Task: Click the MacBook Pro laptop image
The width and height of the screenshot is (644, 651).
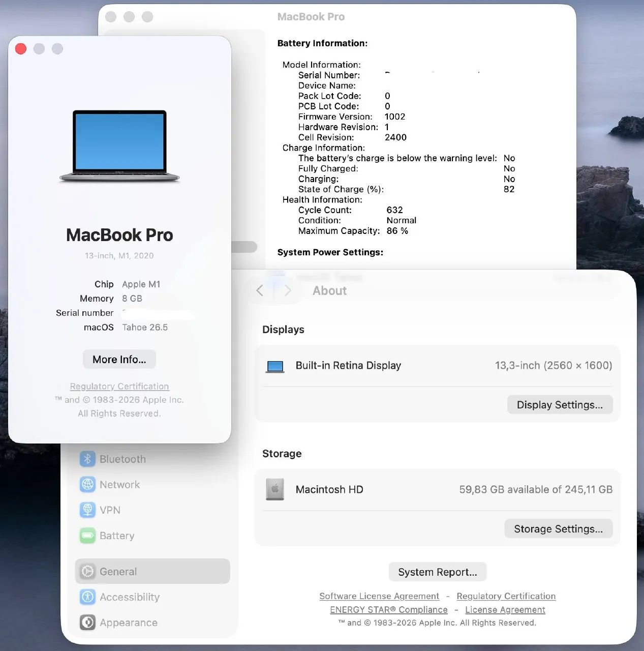Action: (x=119, y=146)
